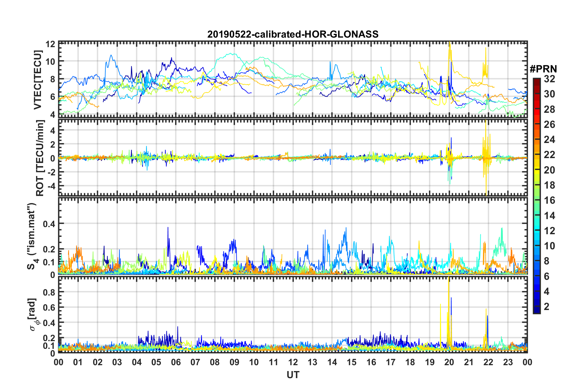Screen dimensions: 586x392
Task: Click UT axis hour label 01
Action: [78, 362]
